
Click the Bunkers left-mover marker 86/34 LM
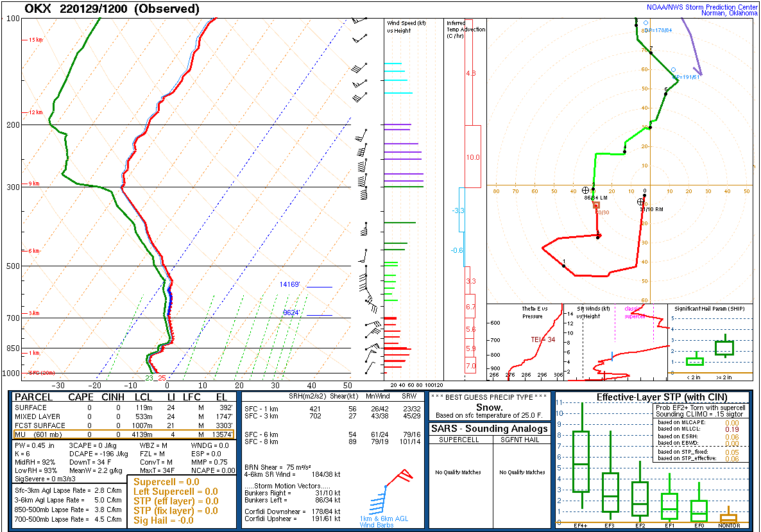pos(585,190)
